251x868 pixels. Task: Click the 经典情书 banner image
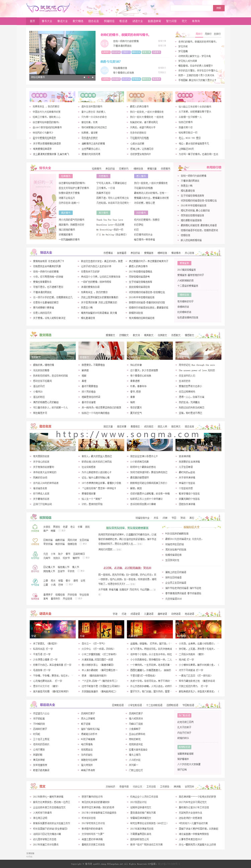(52, 96)
